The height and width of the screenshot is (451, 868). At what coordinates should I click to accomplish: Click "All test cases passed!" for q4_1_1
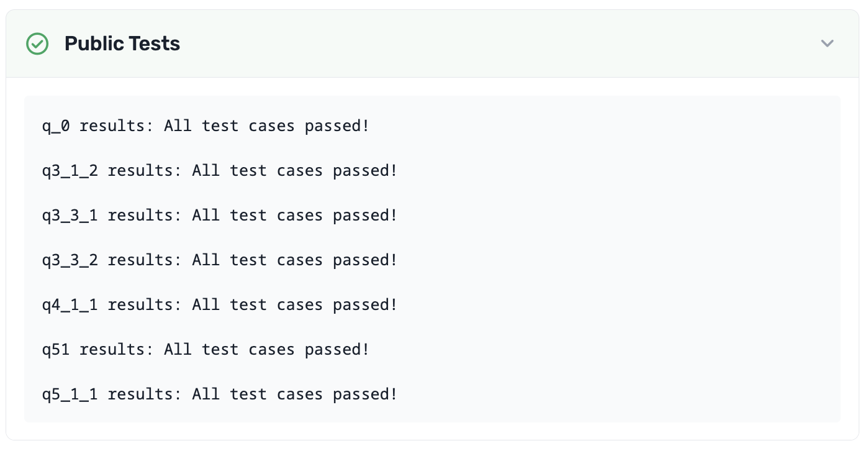point(294,305)
